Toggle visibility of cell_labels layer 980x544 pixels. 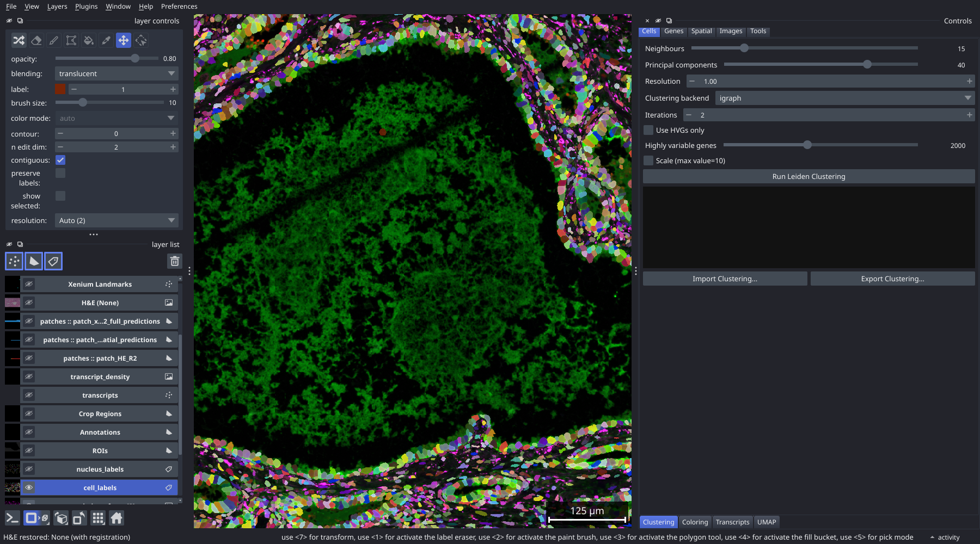pyautogui.click(x=29, y=487)
